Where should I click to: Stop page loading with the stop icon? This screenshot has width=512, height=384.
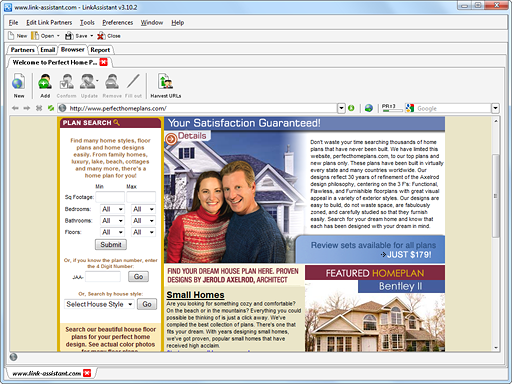click(39, 108)
